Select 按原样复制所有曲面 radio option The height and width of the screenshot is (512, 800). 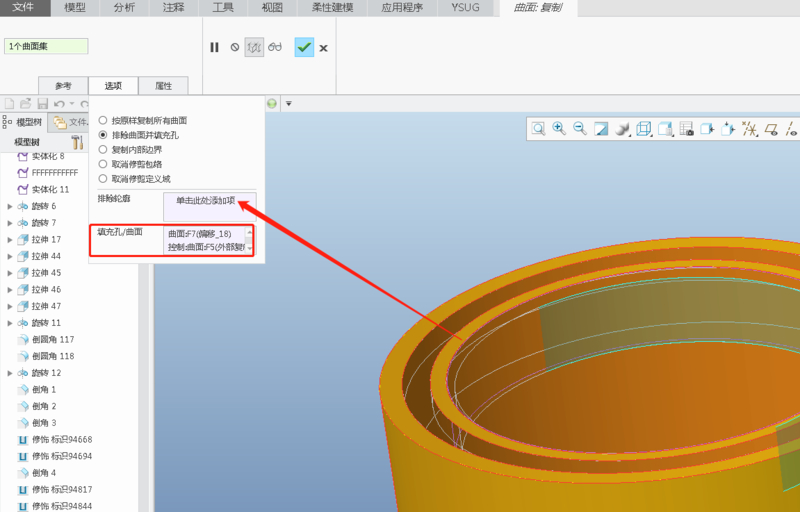point(103,121)
